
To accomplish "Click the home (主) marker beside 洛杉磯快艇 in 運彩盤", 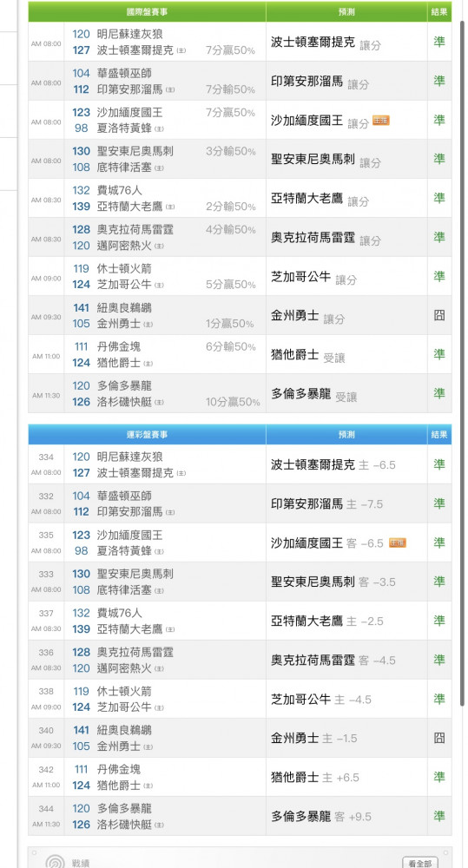I will pos(159,825).
